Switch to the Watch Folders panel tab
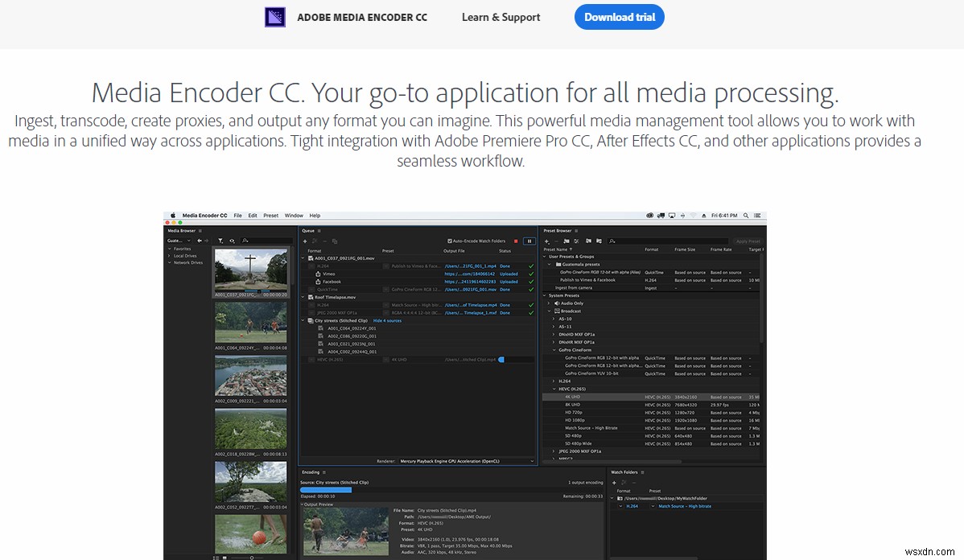The width and height of the screenshot is (964, 560). coord(624,472)
